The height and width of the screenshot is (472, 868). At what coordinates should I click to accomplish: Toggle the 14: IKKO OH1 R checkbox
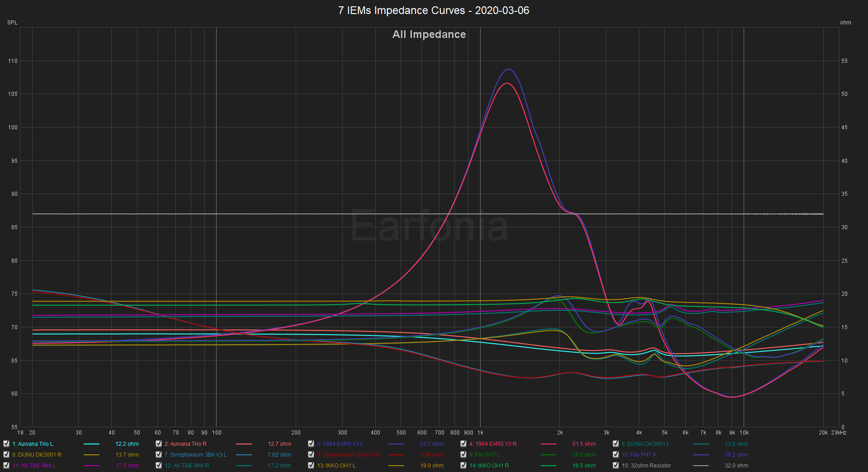point(463,465)
